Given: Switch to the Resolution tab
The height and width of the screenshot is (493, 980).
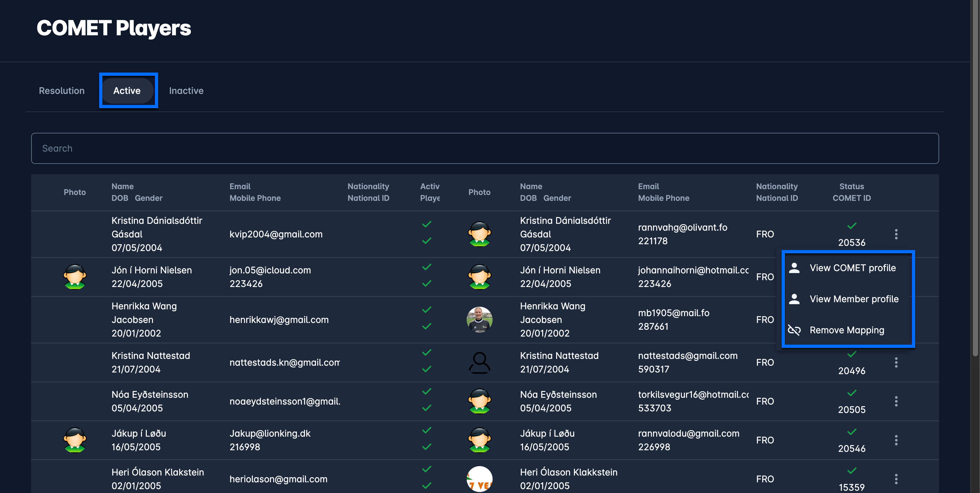Looking at the screenshot, I should (x=62, y=91).
